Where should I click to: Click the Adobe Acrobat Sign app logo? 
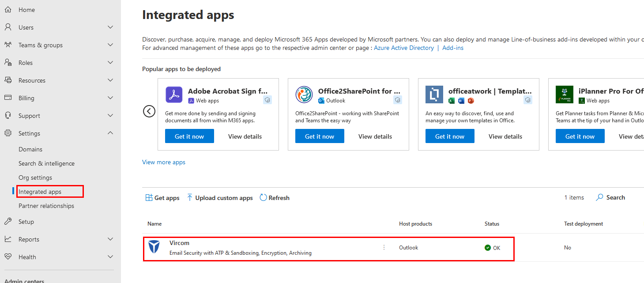(174, 95)
